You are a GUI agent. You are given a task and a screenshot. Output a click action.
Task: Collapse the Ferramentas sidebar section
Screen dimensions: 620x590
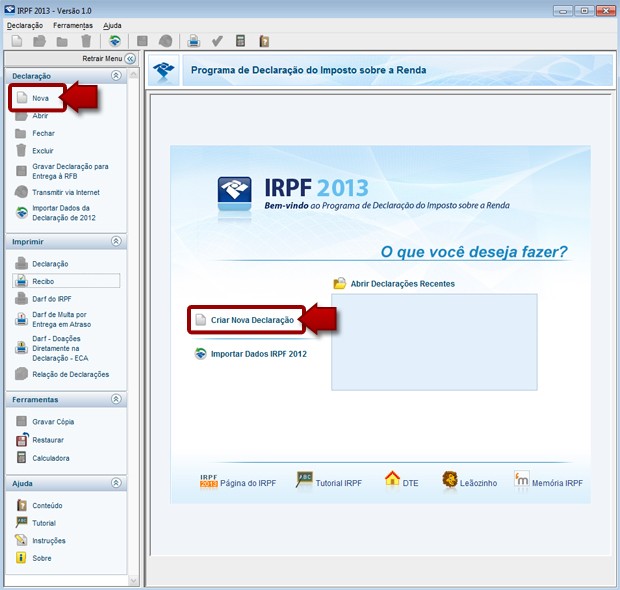click(x=116, y=399)
